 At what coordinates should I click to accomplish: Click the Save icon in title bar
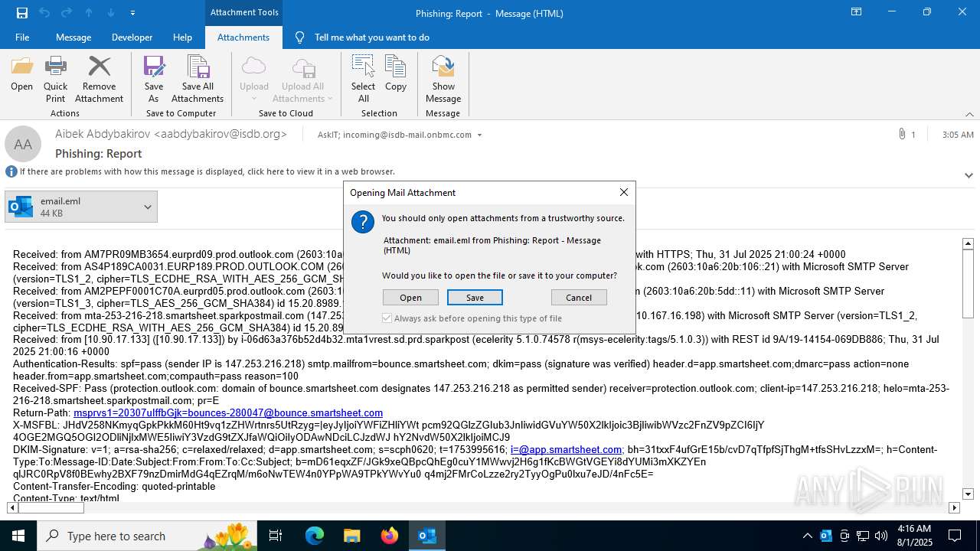[x=22, y=13]
